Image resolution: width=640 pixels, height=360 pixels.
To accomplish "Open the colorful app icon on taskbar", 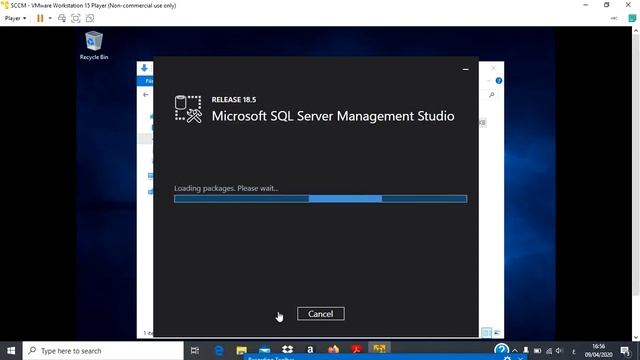I will pos(333,349).
